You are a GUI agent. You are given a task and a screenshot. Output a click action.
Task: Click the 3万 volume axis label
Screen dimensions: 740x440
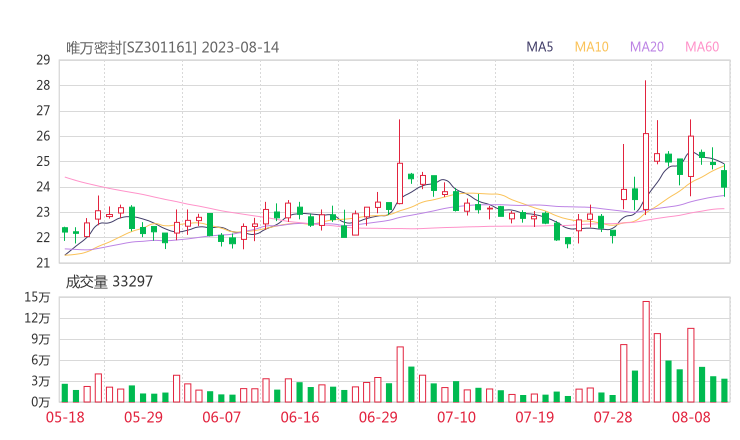point(41,381)
